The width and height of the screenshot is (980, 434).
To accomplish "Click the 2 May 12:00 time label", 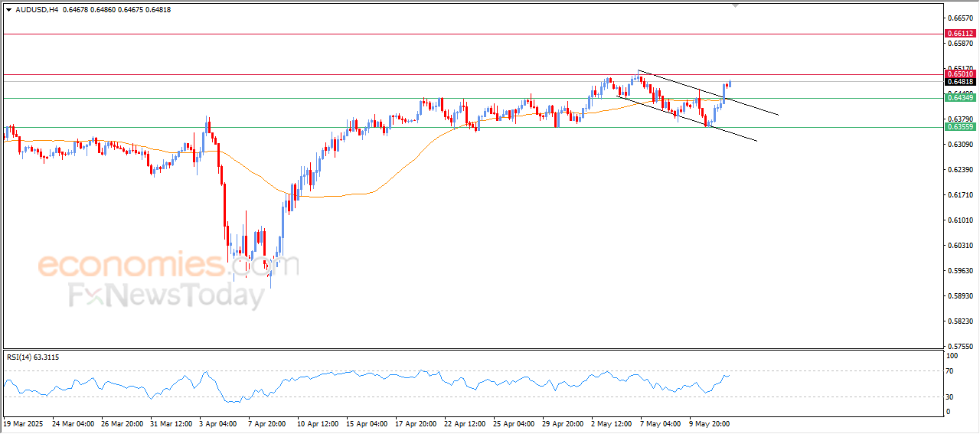I will (612, 423).
